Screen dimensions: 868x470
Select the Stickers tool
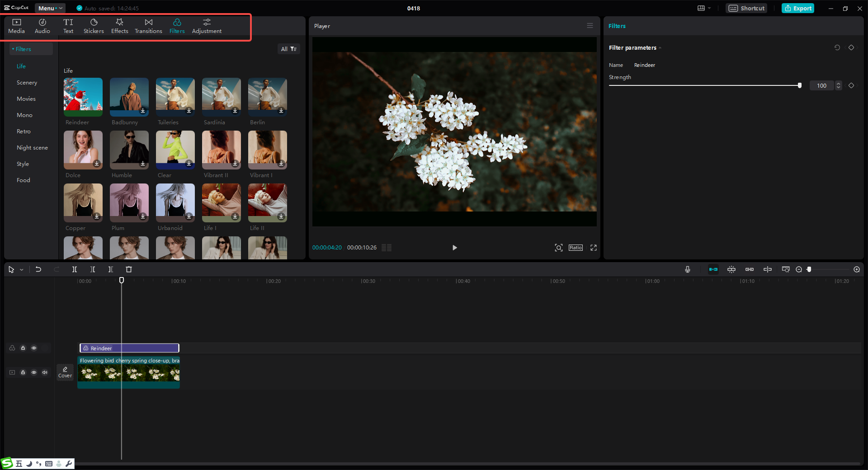pos(94,26)
